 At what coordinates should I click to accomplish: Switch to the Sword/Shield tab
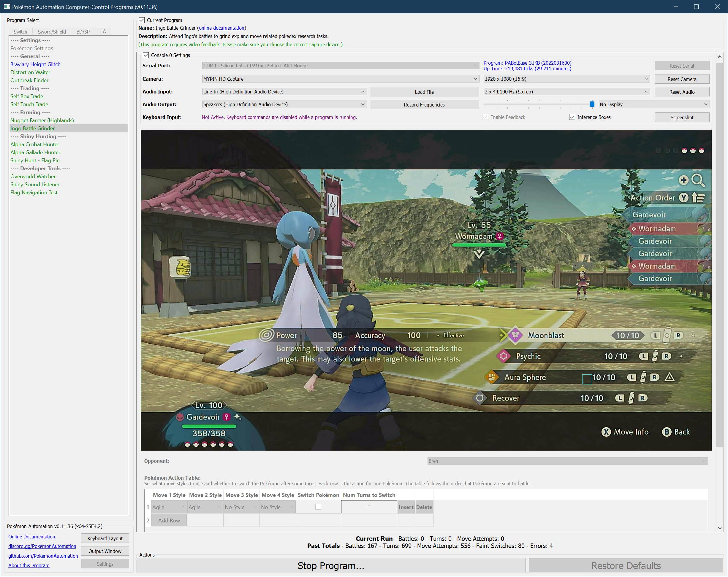click(52, 32)
